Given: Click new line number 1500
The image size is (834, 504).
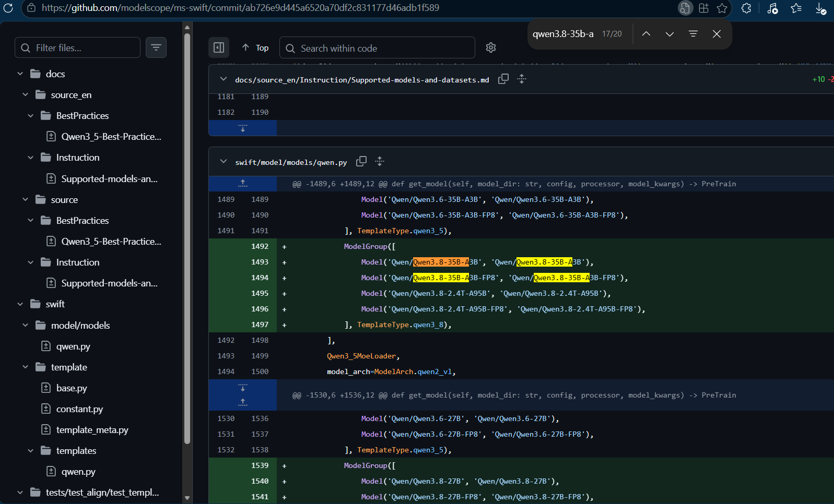Looking at the screenshot, I should [x=260, y=371].
